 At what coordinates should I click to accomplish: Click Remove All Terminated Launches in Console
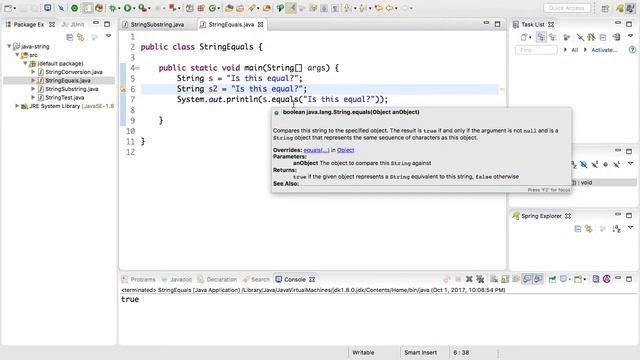click(480, 279)
